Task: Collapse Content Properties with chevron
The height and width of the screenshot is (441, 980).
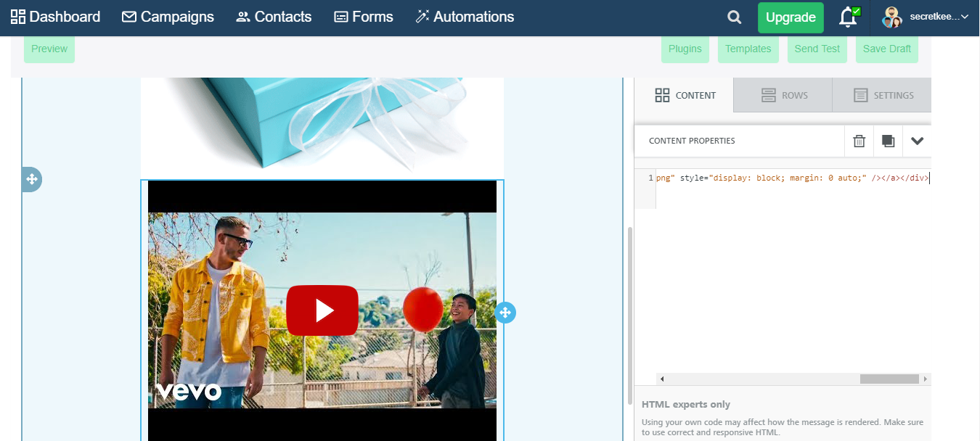Action: tap(917, 141)
